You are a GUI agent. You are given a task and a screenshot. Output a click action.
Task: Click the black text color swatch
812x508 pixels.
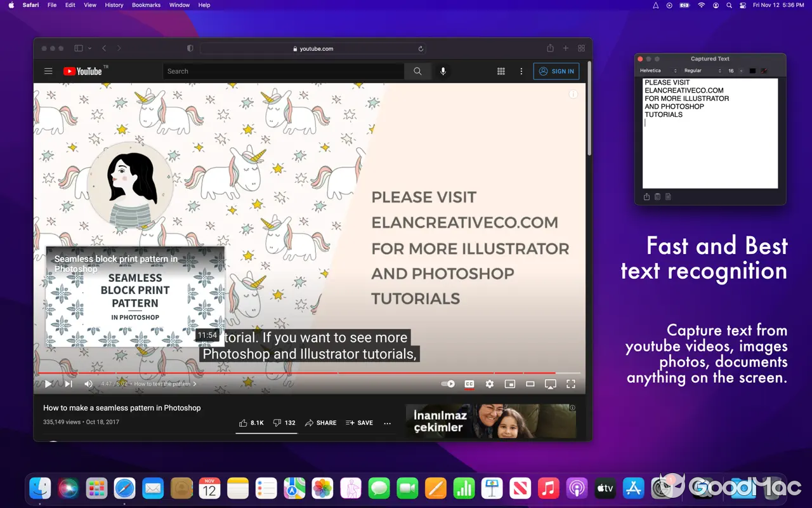coord(752,70)
